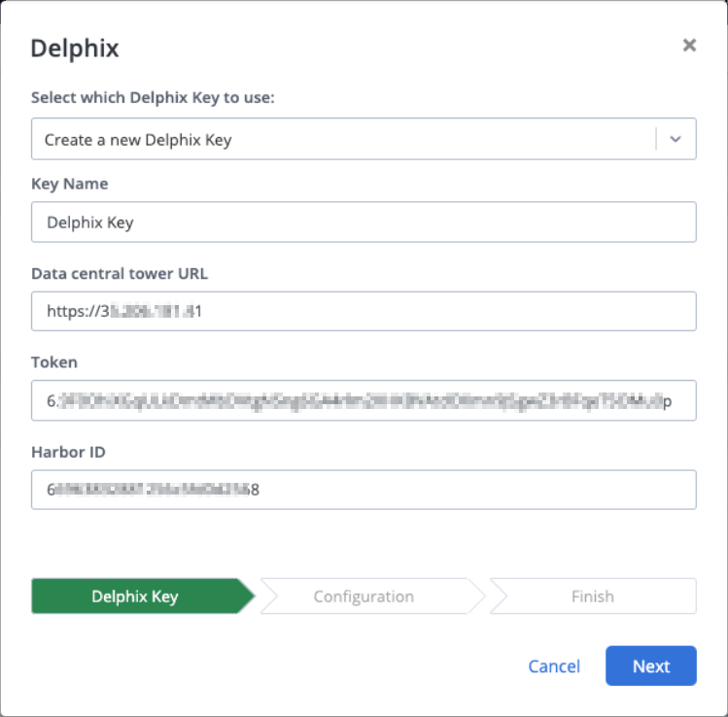This screenshot has width=728, height=717.
Task: Select the Token input field
Action: click(x=364, y=400)
